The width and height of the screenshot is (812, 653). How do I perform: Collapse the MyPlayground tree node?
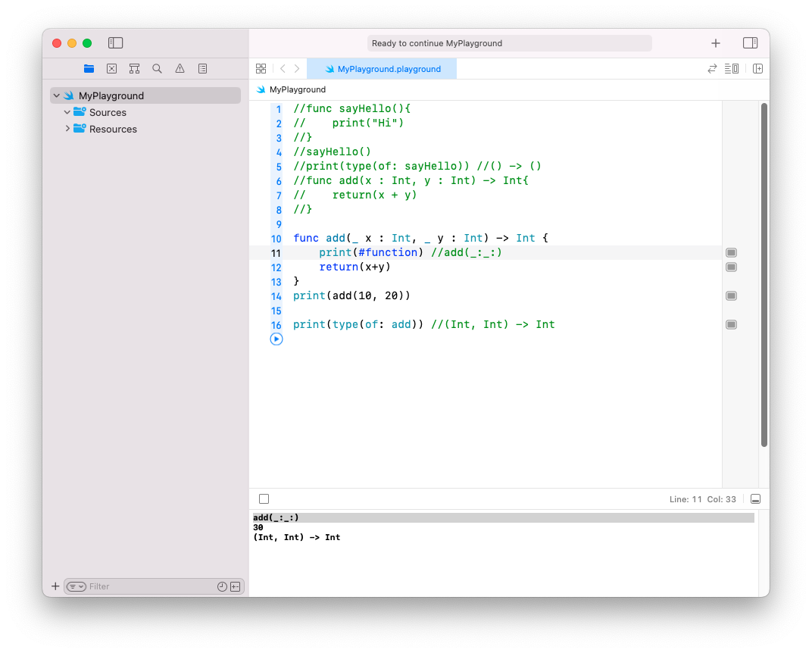(x=57, y=95)
